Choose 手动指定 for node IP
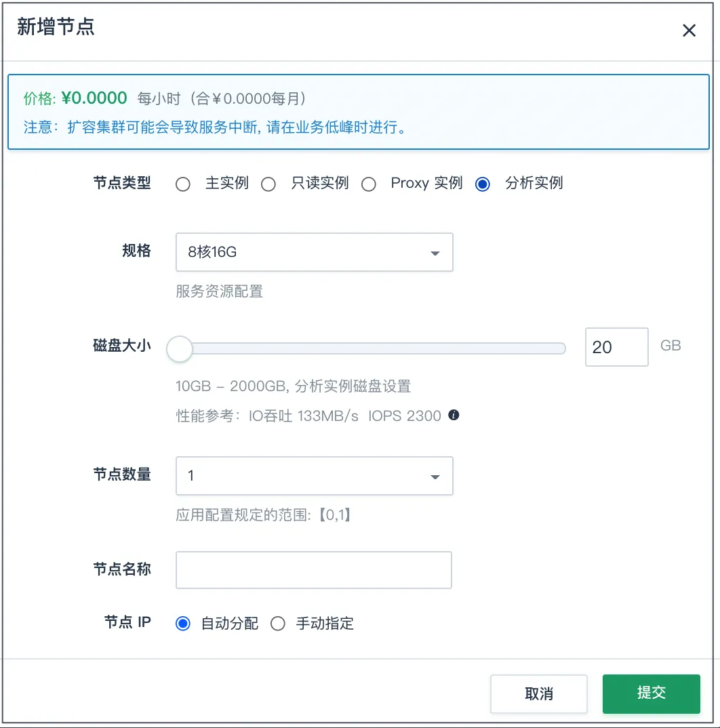 point(278,624)
